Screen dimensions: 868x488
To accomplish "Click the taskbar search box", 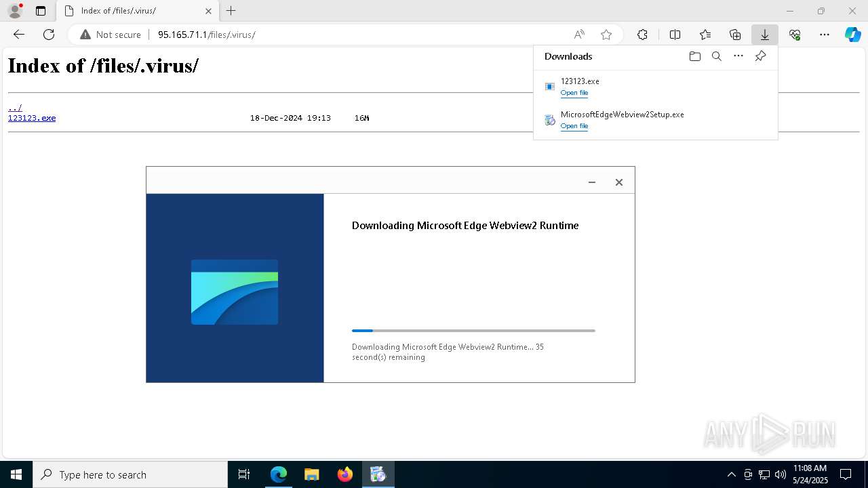I will pyautogui.click(x=130, y=474).
